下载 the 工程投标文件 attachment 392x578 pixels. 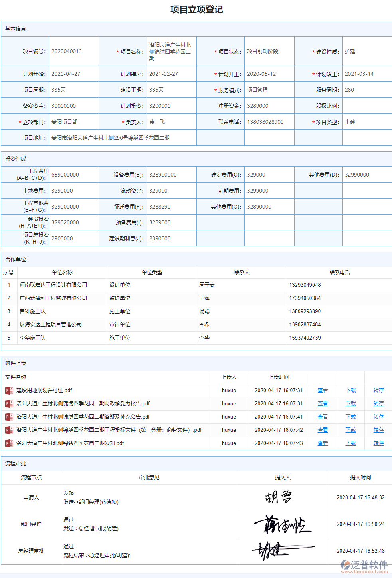tap(350, 430)
